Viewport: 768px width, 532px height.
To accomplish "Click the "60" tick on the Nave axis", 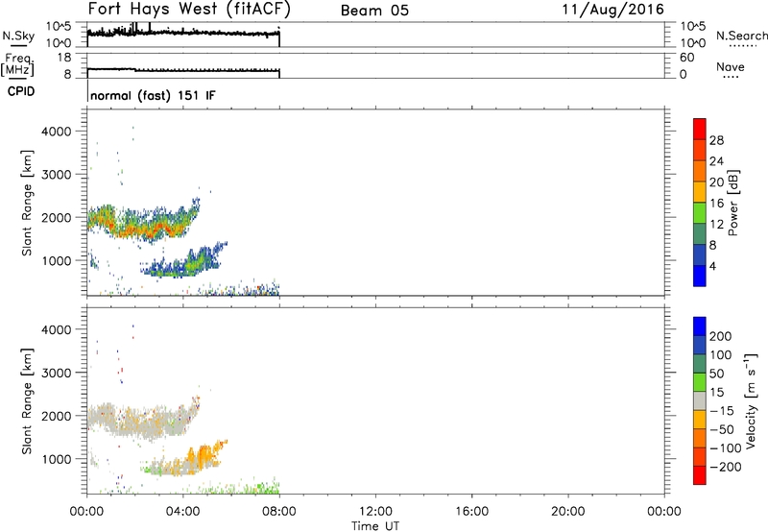I will (687, 58).
